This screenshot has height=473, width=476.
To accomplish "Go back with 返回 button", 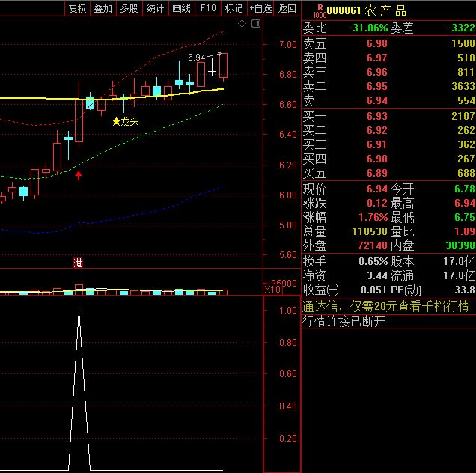I will click(287, 8).
